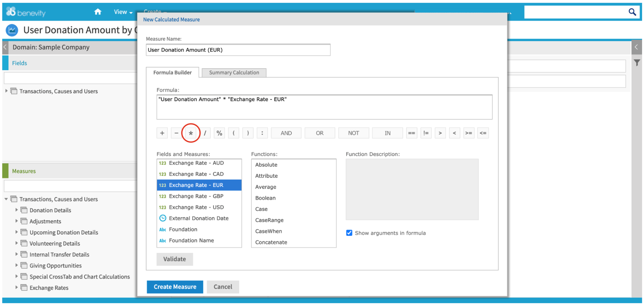Click the Create Measure button

(174, 287)
